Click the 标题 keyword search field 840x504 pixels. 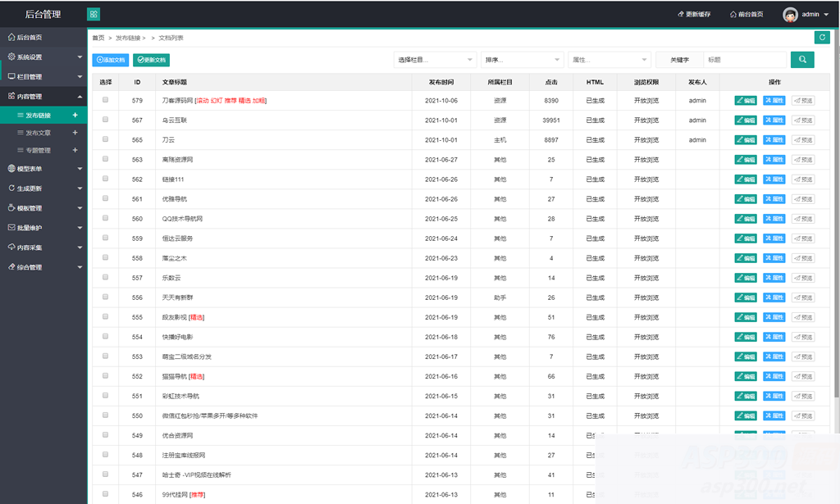coord(744,60)
